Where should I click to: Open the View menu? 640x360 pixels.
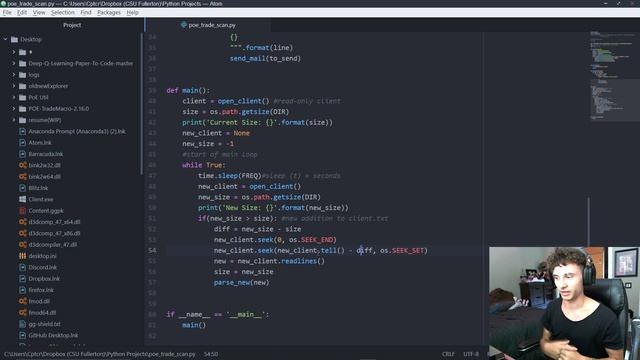tap(39, 13)
